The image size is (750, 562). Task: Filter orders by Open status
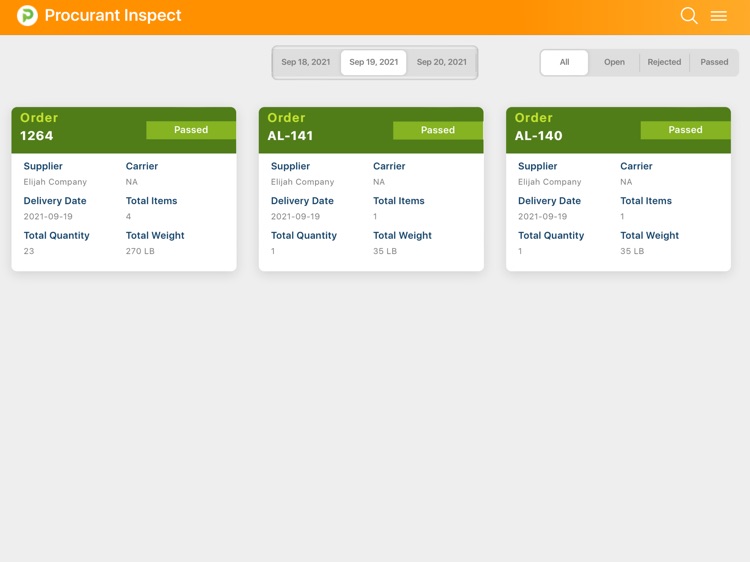pos(614,62)
